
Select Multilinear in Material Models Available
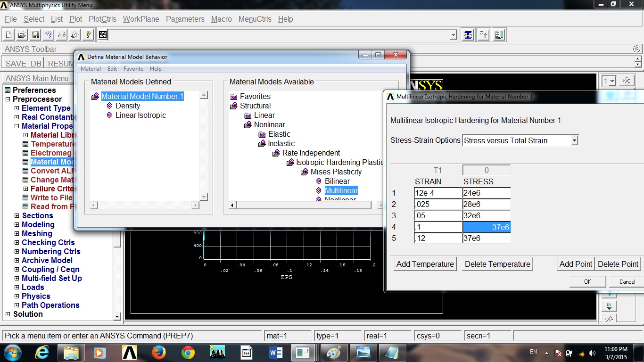(341, 190)
